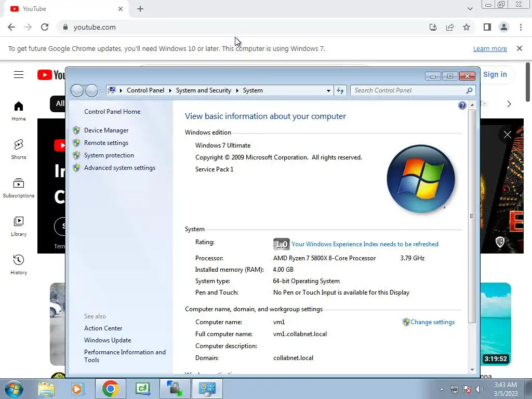Open Chrome side panel icon

pos(487,27)
